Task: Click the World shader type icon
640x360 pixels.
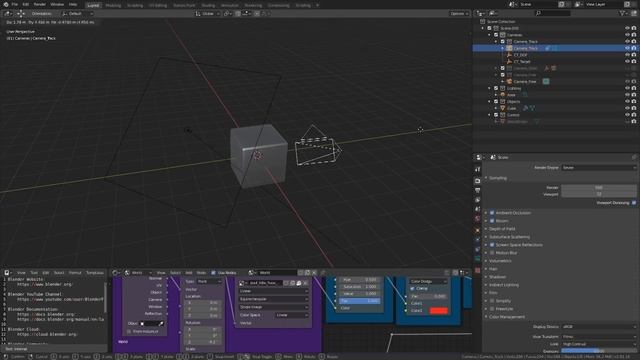Action: click(127, 273)
